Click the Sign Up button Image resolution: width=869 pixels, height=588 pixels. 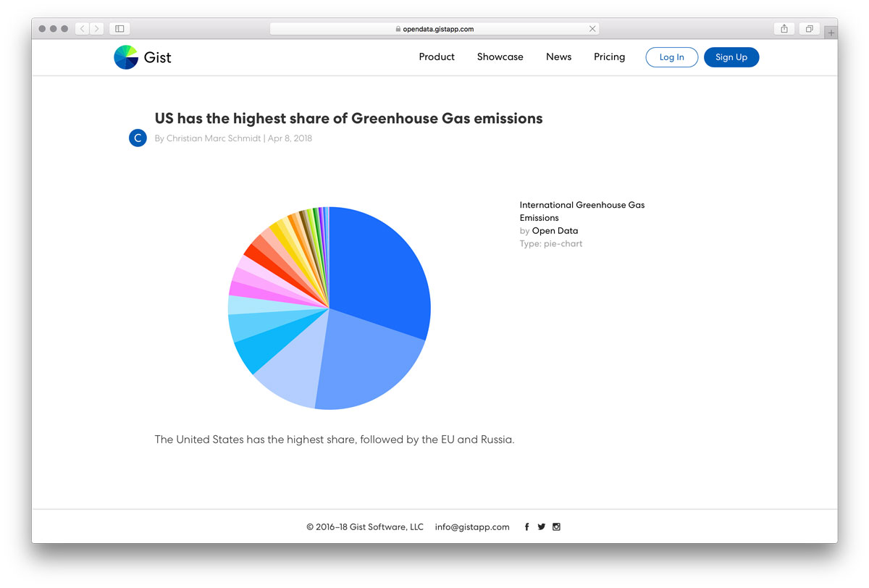(731, 57)
